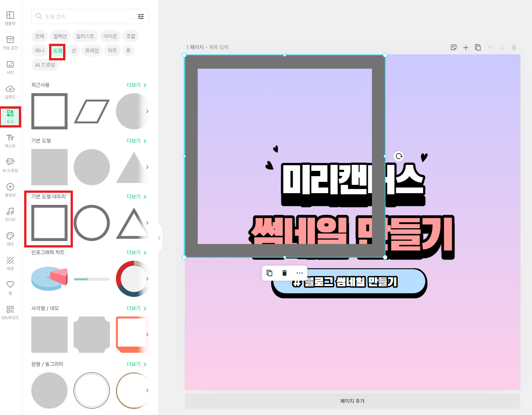Insert the parallelogram outline from 최근사용
The image size is (532, 415).
(x=92, y=111)
